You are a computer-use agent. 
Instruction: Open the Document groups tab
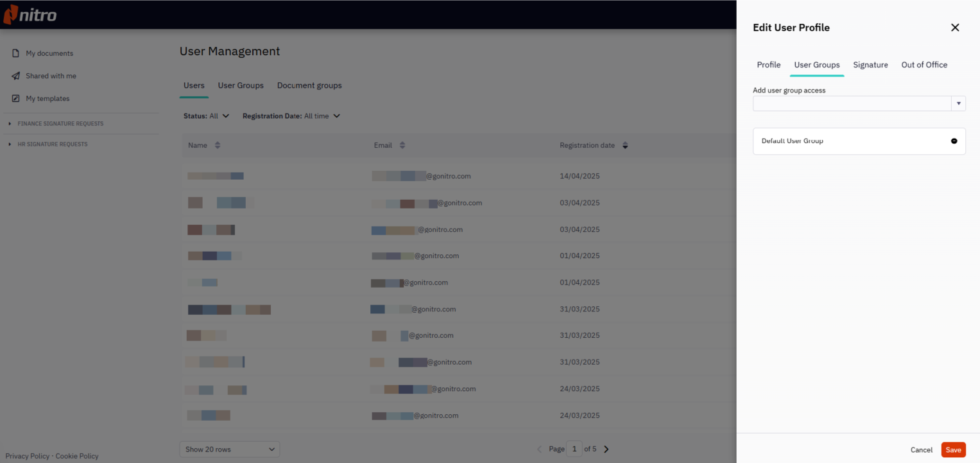(x=309, y=85)
